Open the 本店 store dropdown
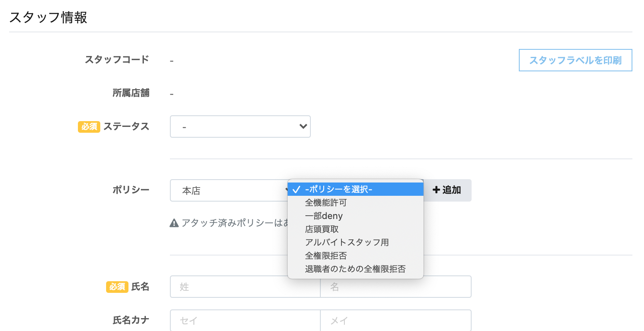Image resolution: width=644 pixels, height=331 pixels. [229, 190]
